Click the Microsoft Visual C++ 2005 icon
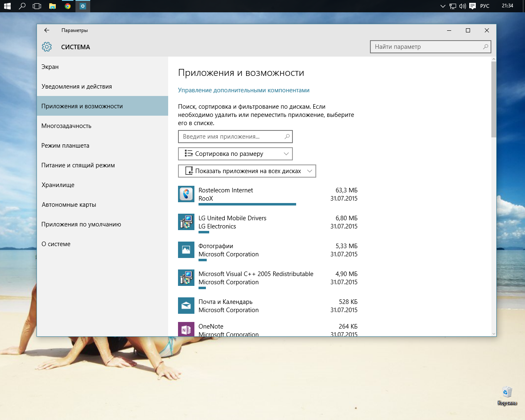The width and height of the screenshot is (525, 420). 186,278
